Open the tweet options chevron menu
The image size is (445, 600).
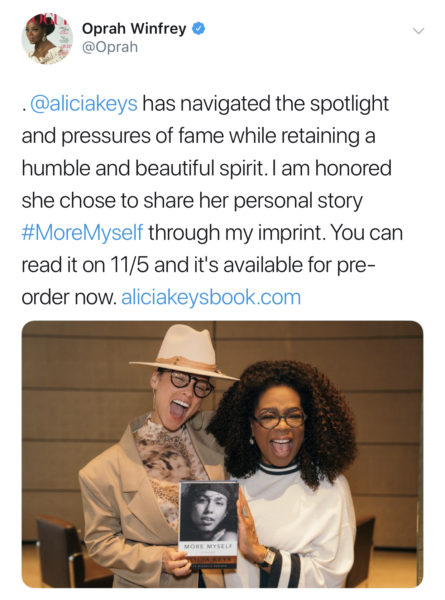[419, 31]
